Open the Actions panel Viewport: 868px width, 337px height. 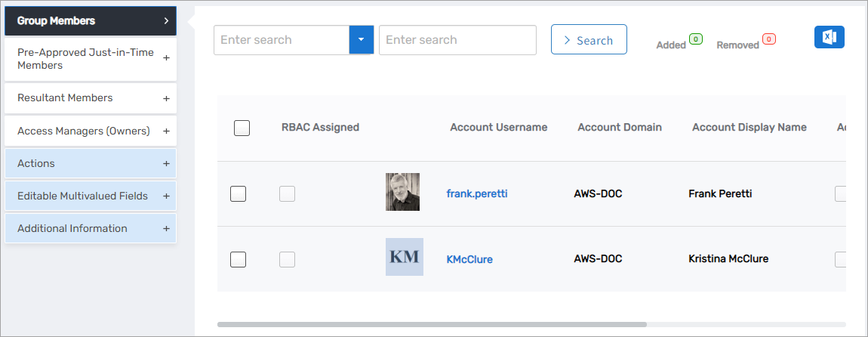click(91, 164)
